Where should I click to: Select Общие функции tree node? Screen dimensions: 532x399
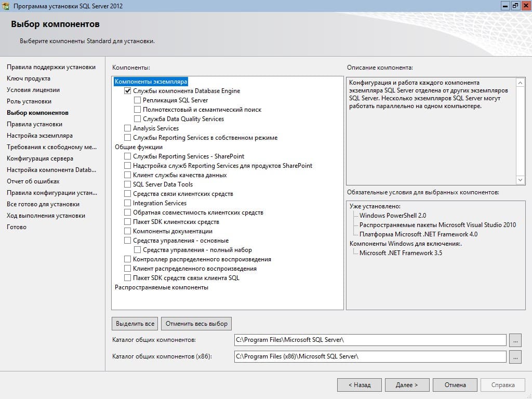[x=138, y=147]
